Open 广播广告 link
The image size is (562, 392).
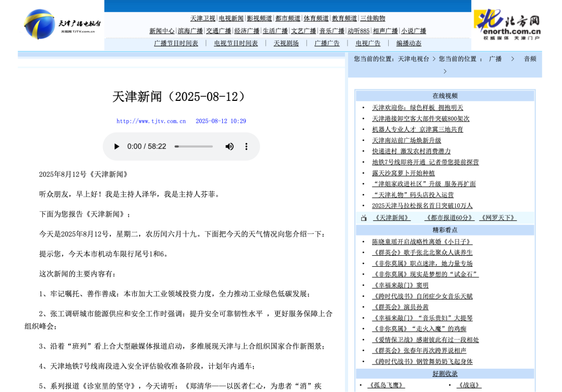point(327,43)
